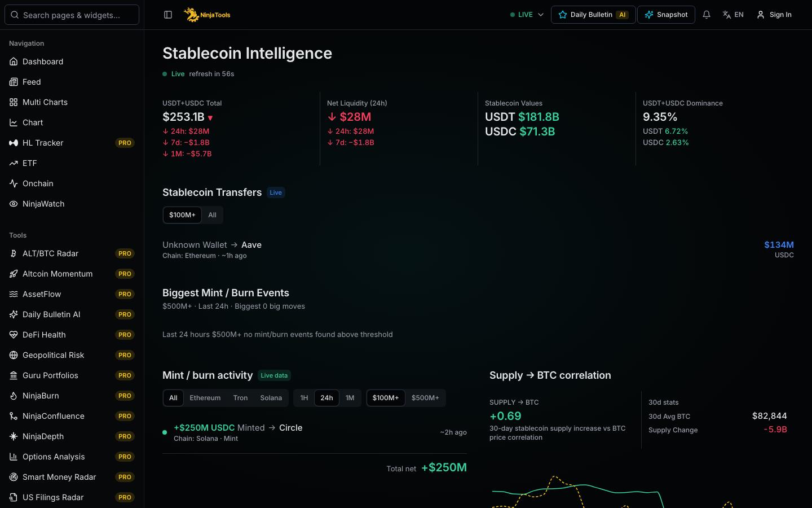Image resolution: width=812 pixels, height=508 pixels.
Task: Click Guru Portfolios in the sidebar
Action: coord(72,375)
